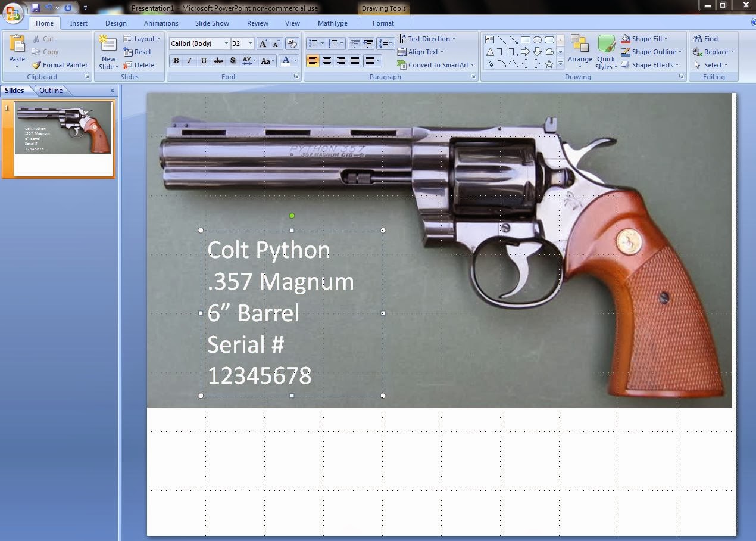Select the Isosceles Triangle shape

[490, 52]
